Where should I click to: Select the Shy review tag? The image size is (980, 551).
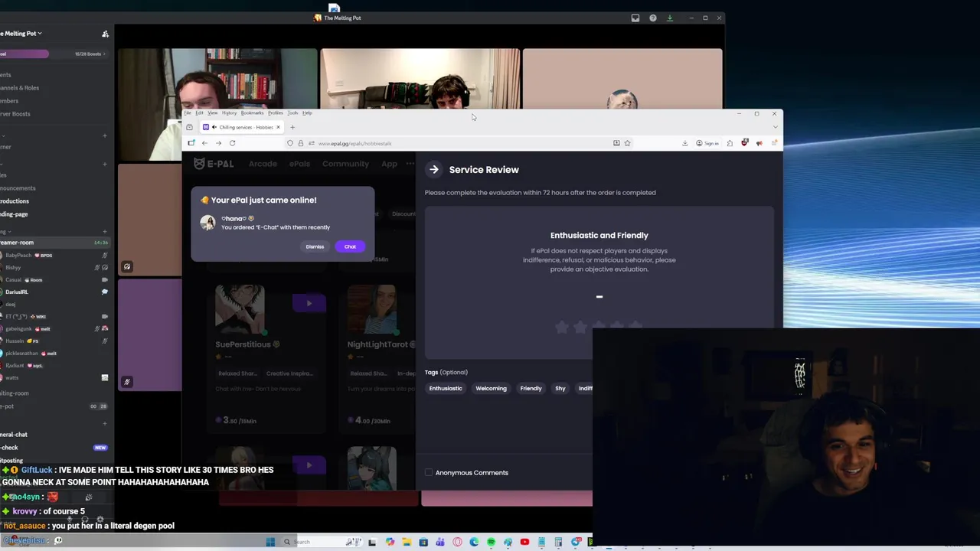pyautogui.click(x=560, y=388)
